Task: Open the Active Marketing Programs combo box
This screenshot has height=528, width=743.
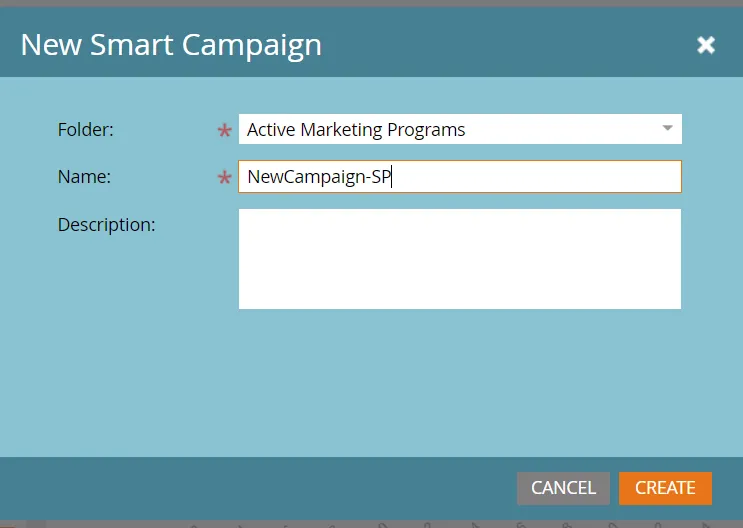Action: [x=450, y=129]
